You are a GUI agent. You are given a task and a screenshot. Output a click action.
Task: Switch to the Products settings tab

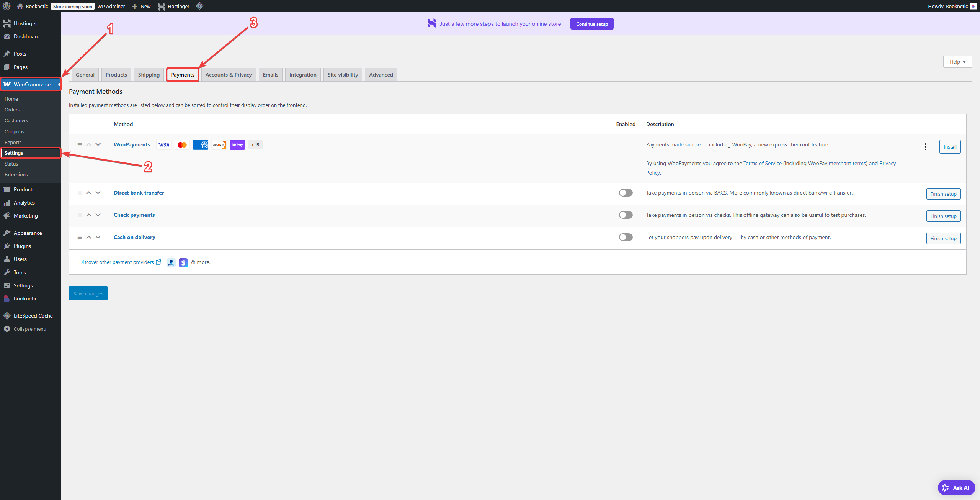(x=116, y=75)
